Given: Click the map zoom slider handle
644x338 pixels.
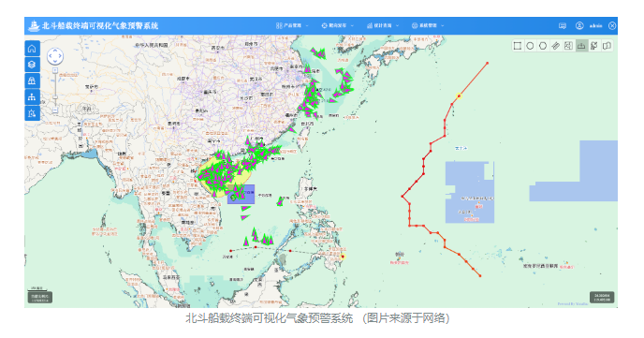Looking at the screenshot, I should [55, 97].
